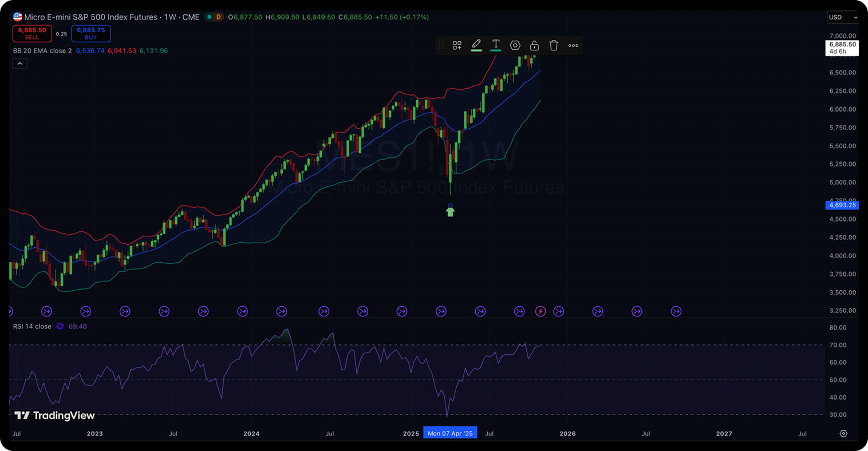This screenshot has width=868, height=451.
Task: Open the three-dots more options menu
Action: click(573, 46)
